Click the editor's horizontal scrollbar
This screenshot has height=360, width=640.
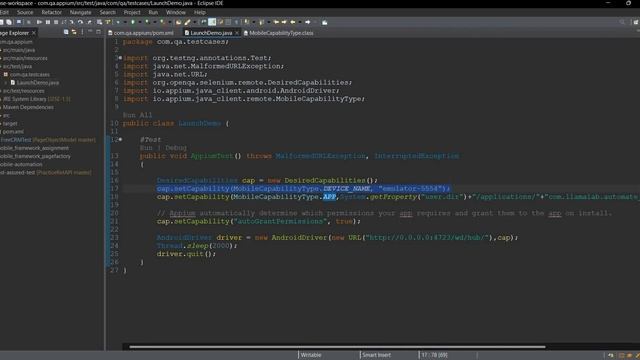click(x=337, y=347)
